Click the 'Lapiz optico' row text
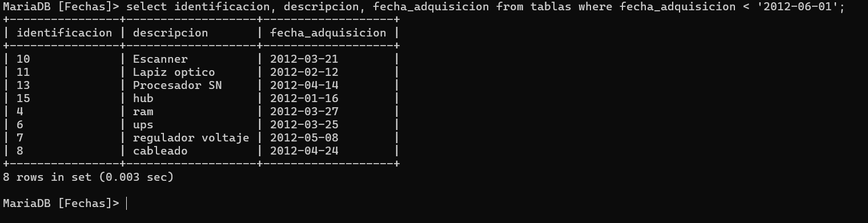 tap(174, 72)
